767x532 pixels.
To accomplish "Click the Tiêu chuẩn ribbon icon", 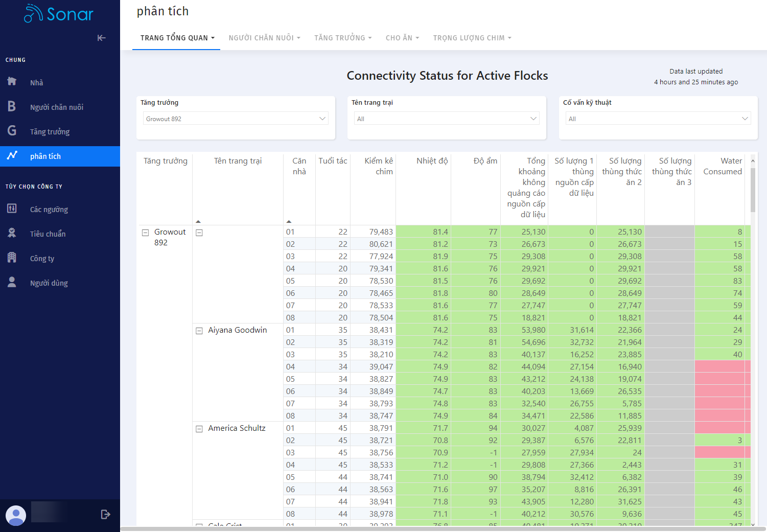I will coord(12,233).
